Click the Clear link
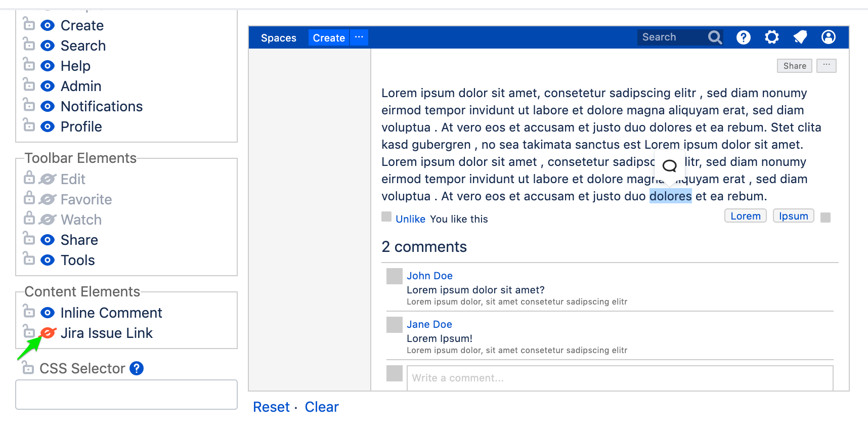 point(322,407)
